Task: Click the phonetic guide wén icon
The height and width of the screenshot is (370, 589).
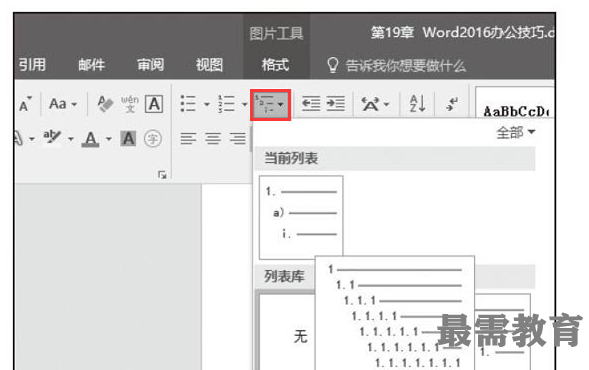Action: [x=130, y=104]
